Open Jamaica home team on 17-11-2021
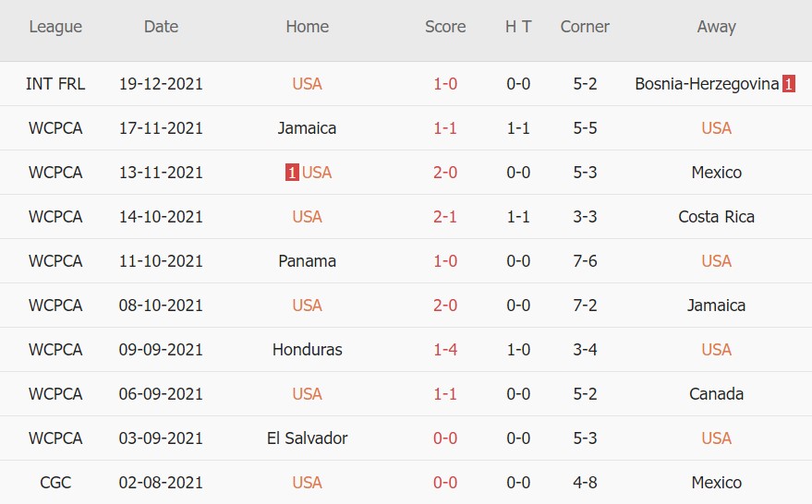This screenshot has height=504, width=812. point(307,128)
